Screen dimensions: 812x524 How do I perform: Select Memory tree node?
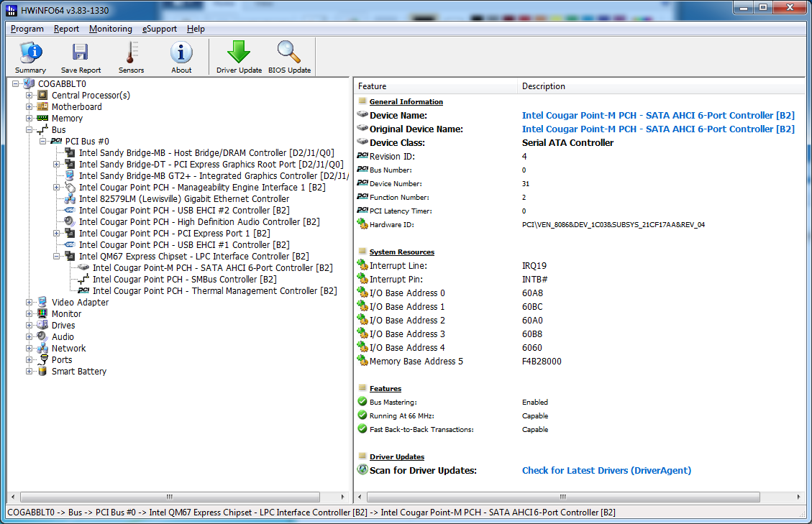(67, 118)
